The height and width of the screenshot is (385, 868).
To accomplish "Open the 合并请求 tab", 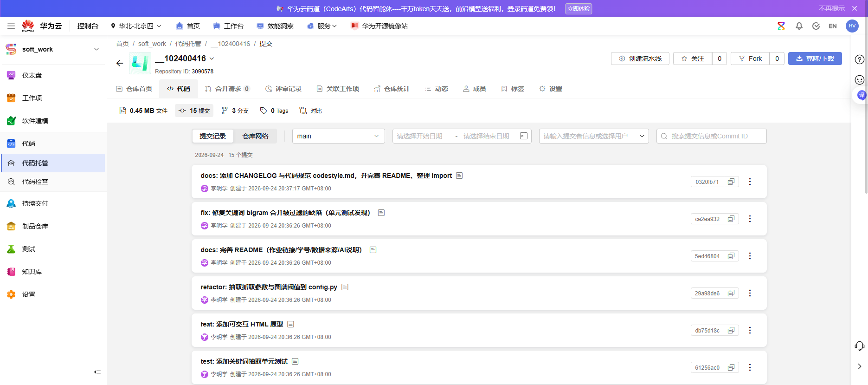I will click(x=227, y=89).
